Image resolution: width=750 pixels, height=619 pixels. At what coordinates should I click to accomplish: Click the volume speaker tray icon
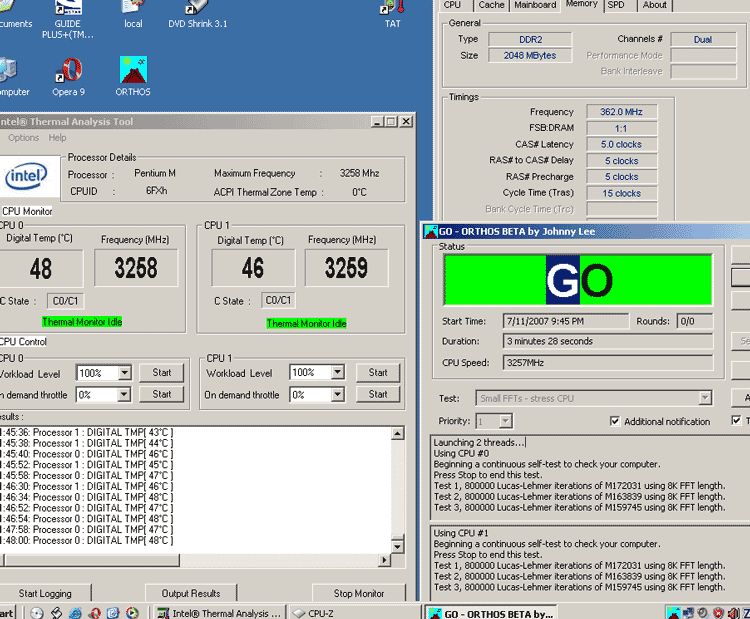(x=733, y=613)
